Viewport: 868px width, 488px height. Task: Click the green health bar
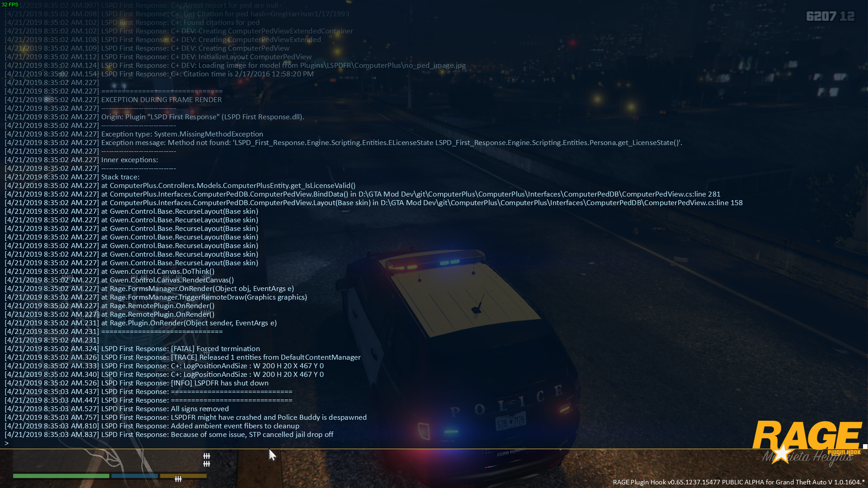[61, 476]
